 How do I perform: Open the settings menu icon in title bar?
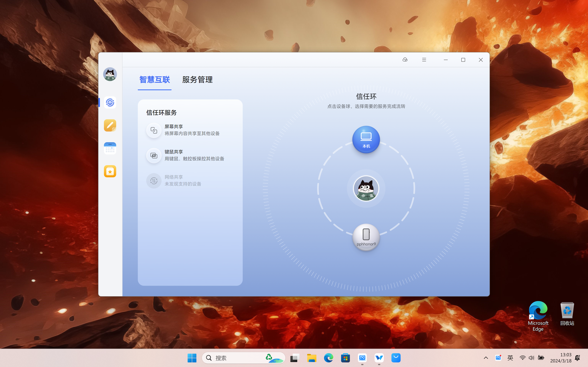(x=424, y=60)
